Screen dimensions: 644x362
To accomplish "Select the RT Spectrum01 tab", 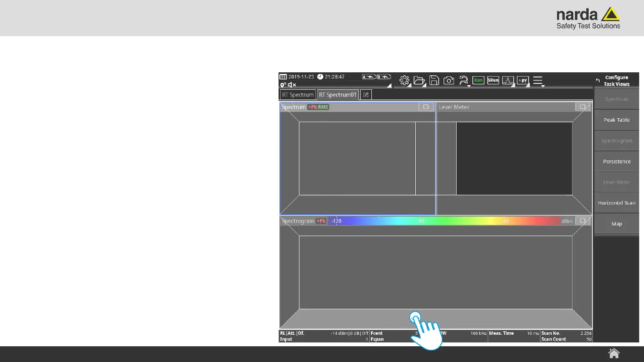I will coord(338,95).
